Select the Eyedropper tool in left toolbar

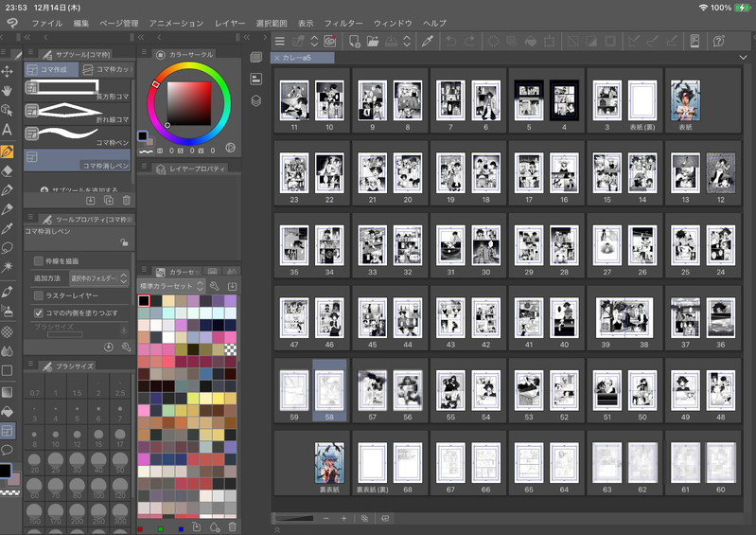[7, 228]
